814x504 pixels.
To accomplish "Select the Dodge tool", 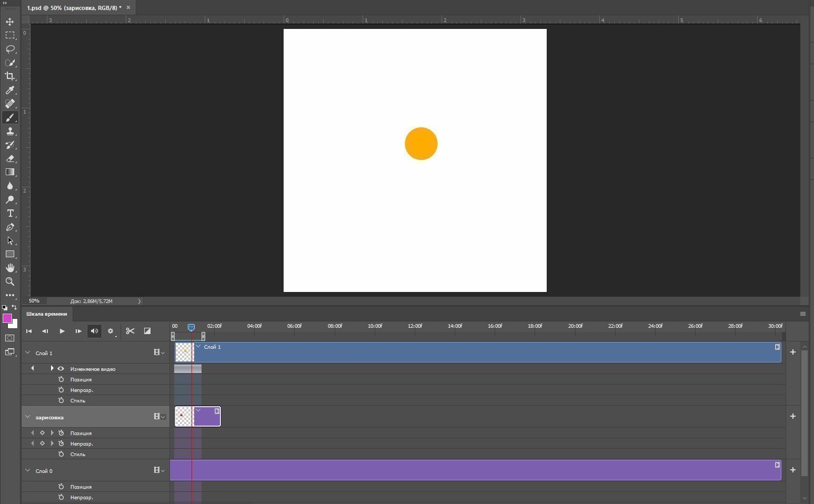I will pyautogui.click(x=10, y=199).
